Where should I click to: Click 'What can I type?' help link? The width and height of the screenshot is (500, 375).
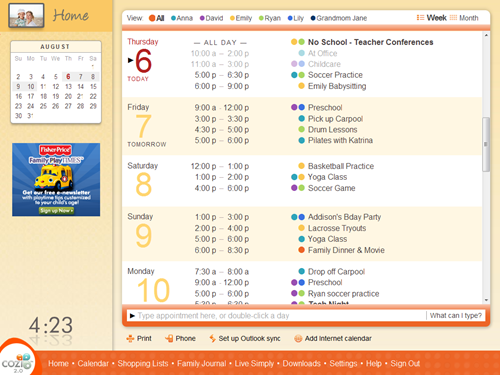pyautogui.click(x=456, y=316)
